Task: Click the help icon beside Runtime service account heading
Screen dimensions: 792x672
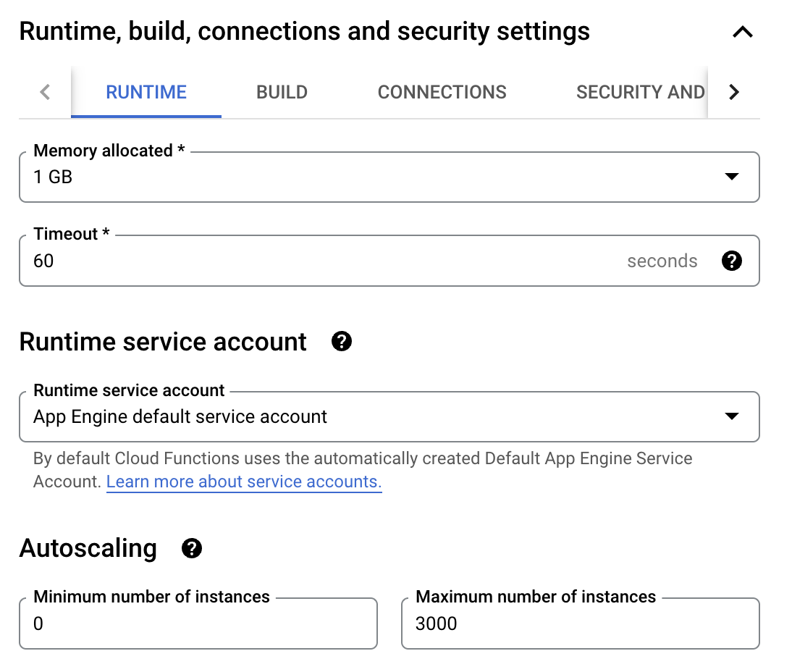Action: 341,342
